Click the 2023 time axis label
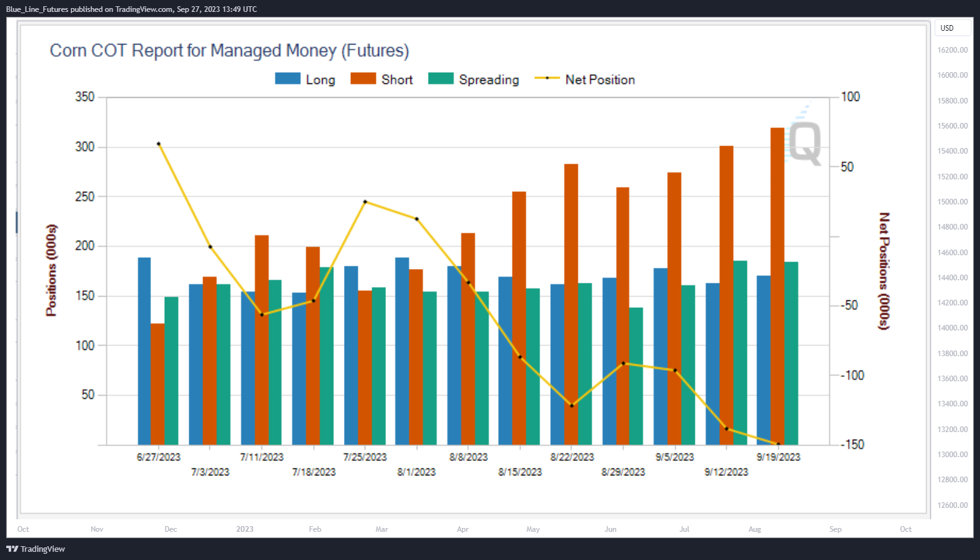Screen dimensions: 980x560 pos(245,529)
